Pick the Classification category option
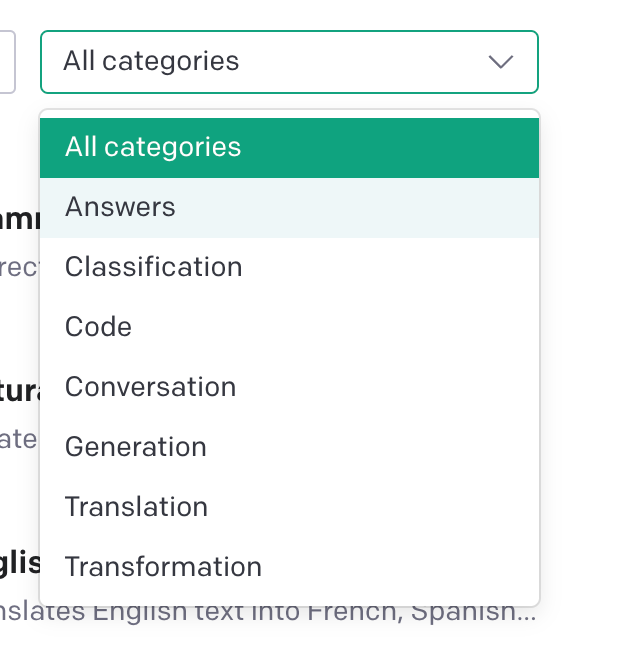The image size is (626, 652). [x=289, y=268]
